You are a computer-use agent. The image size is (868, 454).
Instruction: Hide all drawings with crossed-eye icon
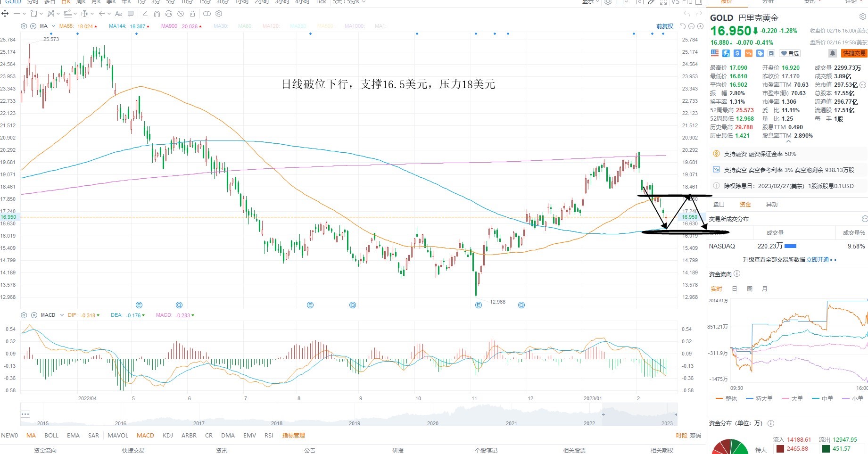click(181, 14)
